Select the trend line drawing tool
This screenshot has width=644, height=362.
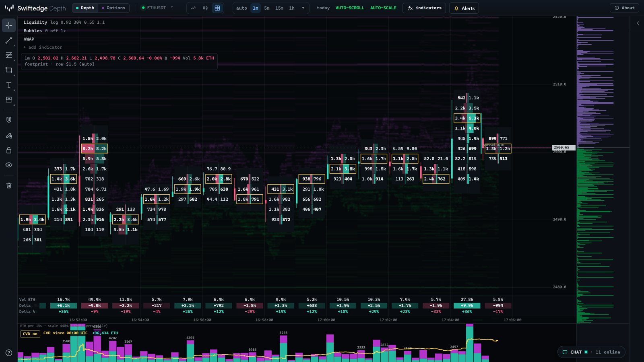pyautogui.click(x=9, y=40)
